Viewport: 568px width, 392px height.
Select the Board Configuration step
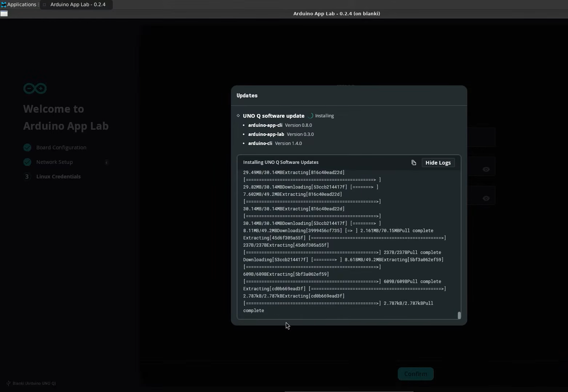tap(61, 147)
